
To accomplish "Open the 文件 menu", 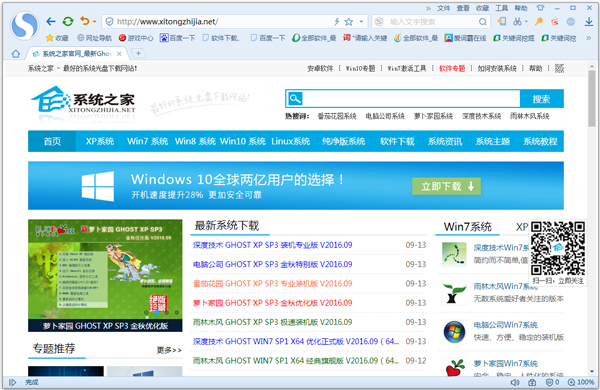I will (443, 8).
